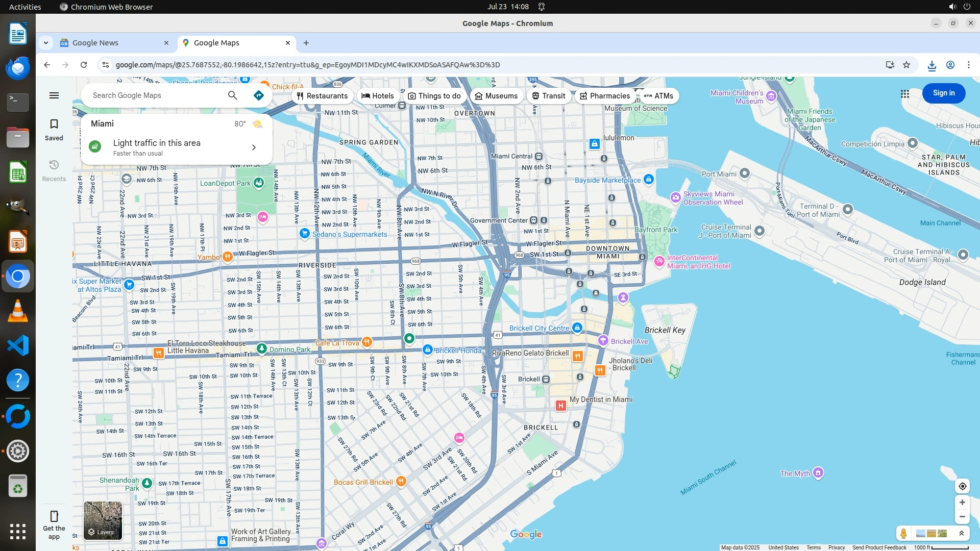This screenshot has height=551, width=980.
Task: Open the Google Maps hamburger menu
Action: coord(54,95)
